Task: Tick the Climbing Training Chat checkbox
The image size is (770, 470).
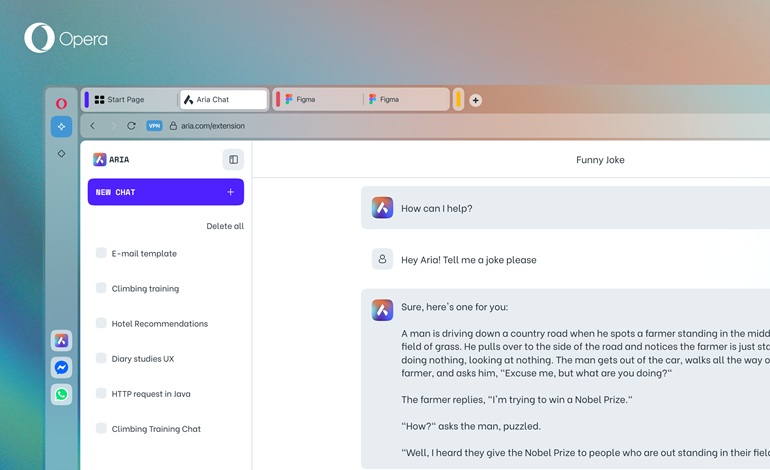Action: pyautogui.click(x=101, y=428)
